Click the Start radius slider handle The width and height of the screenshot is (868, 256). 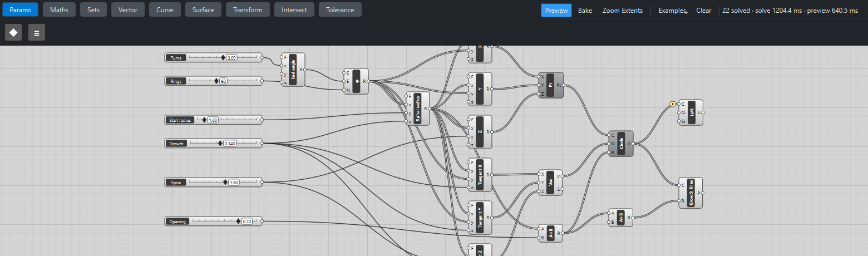pos(204,120)
